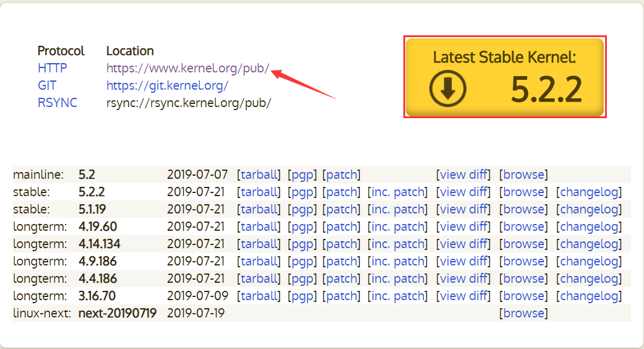Select version text next-20190719
This screenshot has height=349, width=644.
point(118,313)
